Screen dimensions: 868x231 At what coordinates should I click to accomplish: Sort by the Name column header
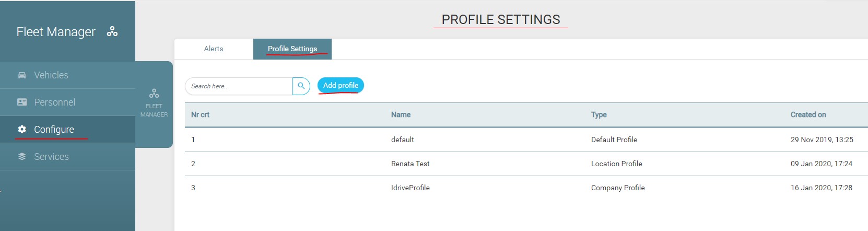point(401,114)
